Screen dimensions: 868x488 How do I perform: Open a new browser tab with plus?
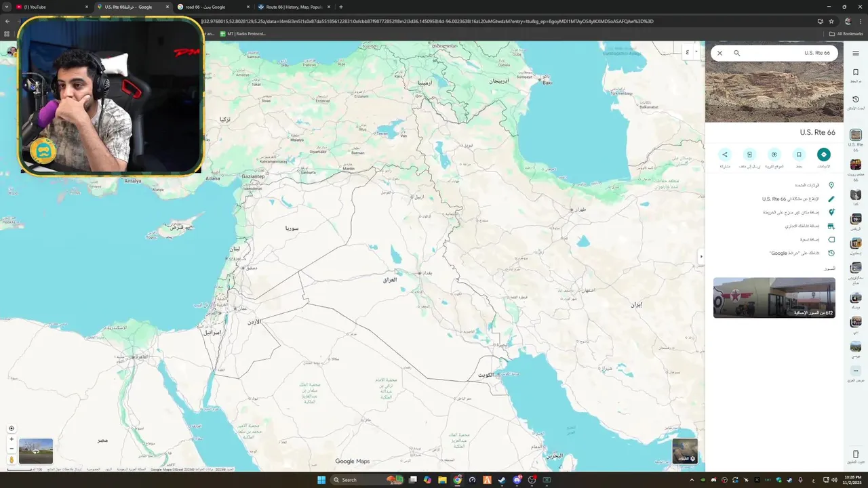click(340, 7)
